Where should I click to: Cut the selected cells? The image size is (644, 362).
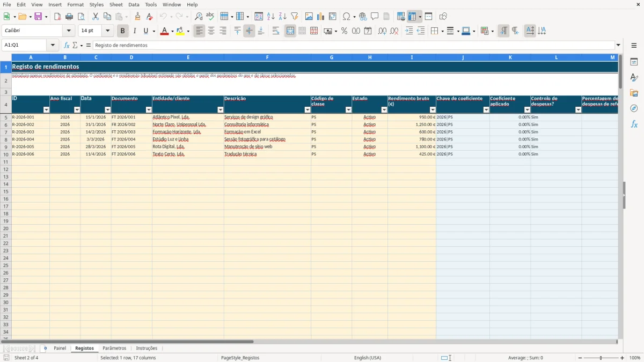click(x=96, y=17)
